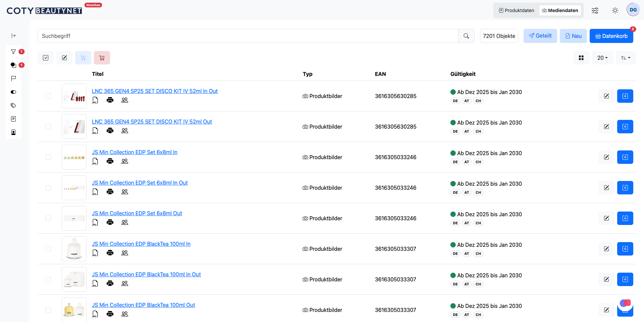Toggle the select-all checkbox in toolbar

click(x=46, y=58)
